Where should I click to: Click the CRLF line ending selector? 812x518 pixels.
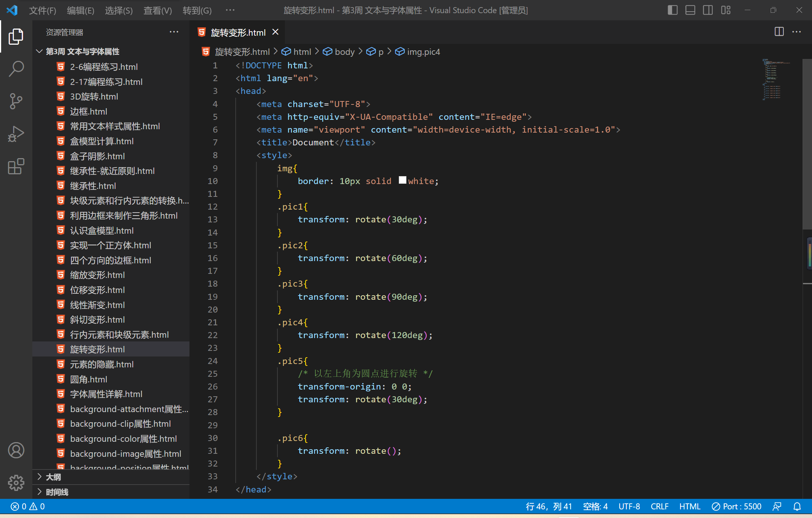(659, 506)
